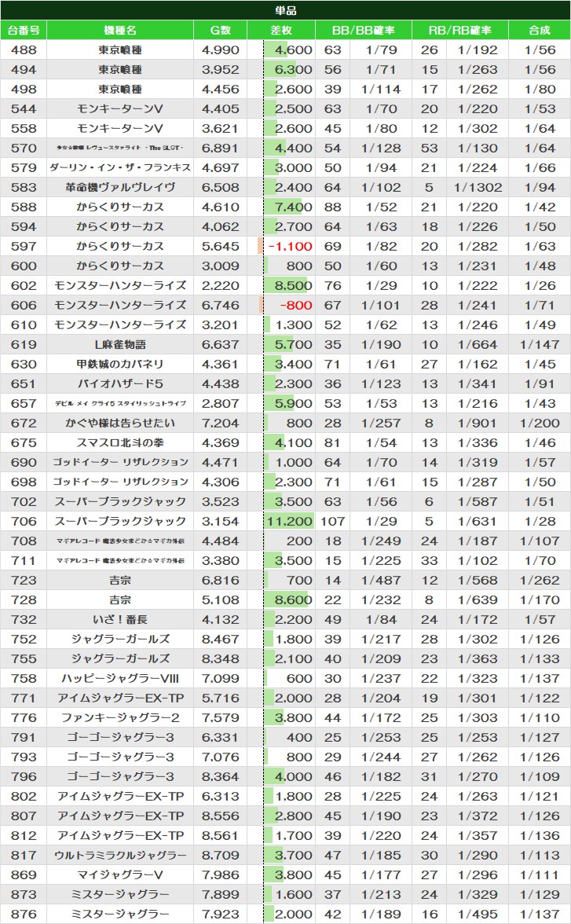Click スマスロ北斗の拳 machine name
The height and width of the screenshot is (924, 571).
[120, 442]
